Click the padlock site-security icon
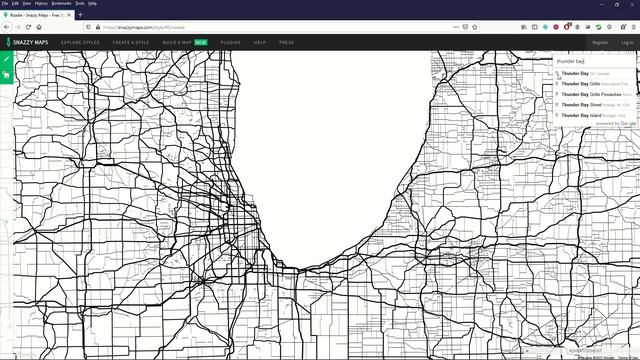The height and width of the screenshot is (360, 640). click(98, 27)
